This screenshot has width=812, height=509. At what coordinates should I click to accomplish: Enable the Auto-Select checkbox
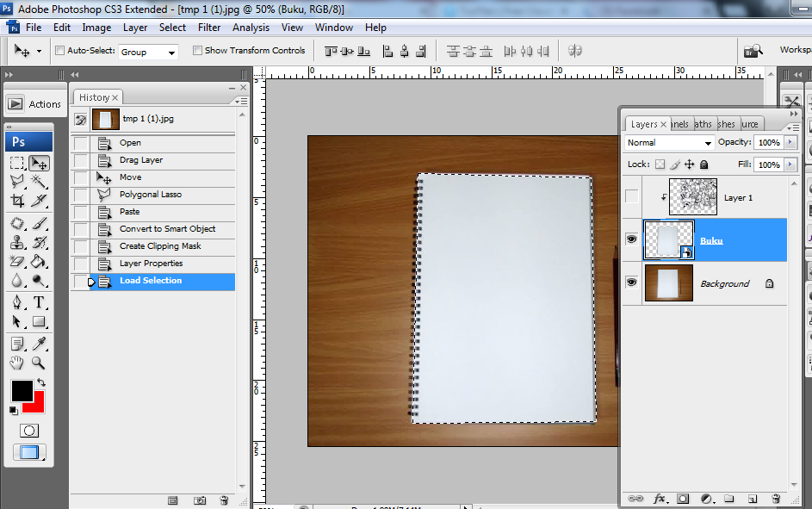click(59, 50)
